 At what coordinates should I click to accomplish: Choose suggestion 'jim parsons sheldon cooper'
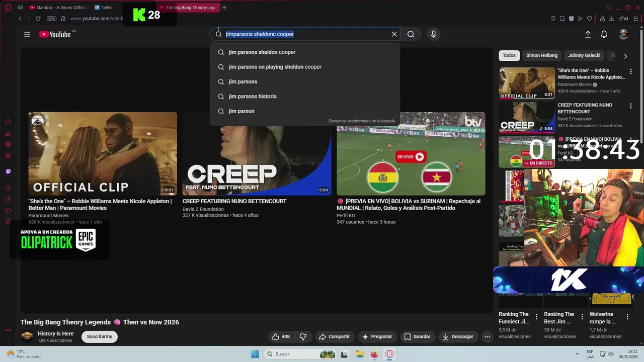pos(305,52)
